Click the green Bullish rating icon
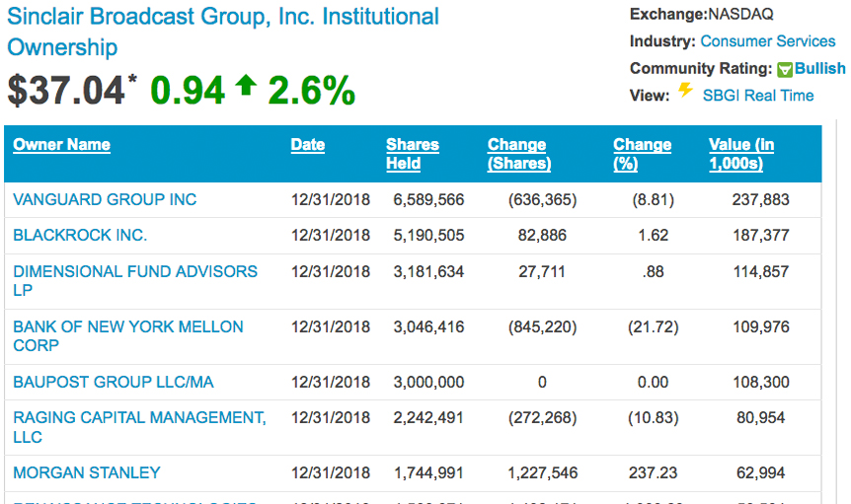 point(784,69)
